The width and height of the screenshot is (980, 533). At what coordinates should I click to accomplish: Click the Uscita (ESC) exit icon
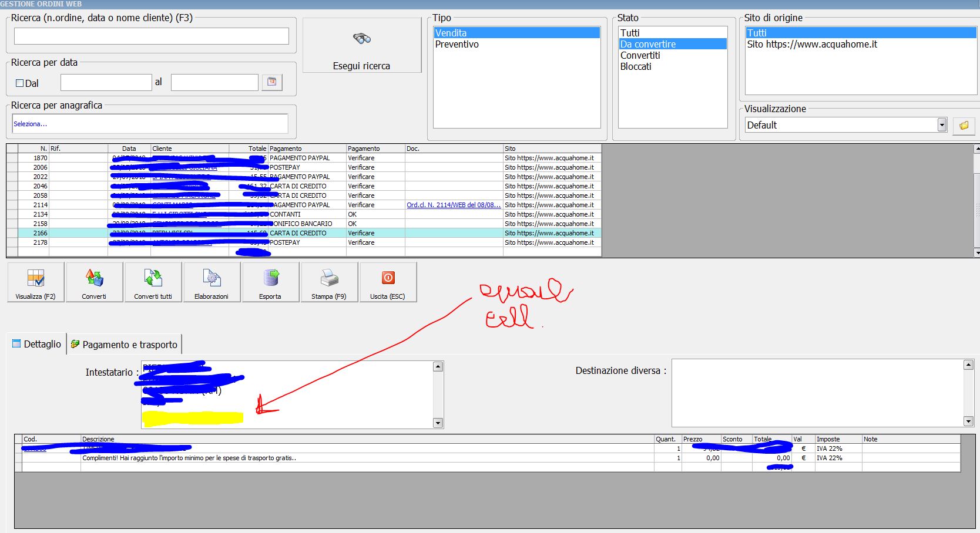[388, 282]
